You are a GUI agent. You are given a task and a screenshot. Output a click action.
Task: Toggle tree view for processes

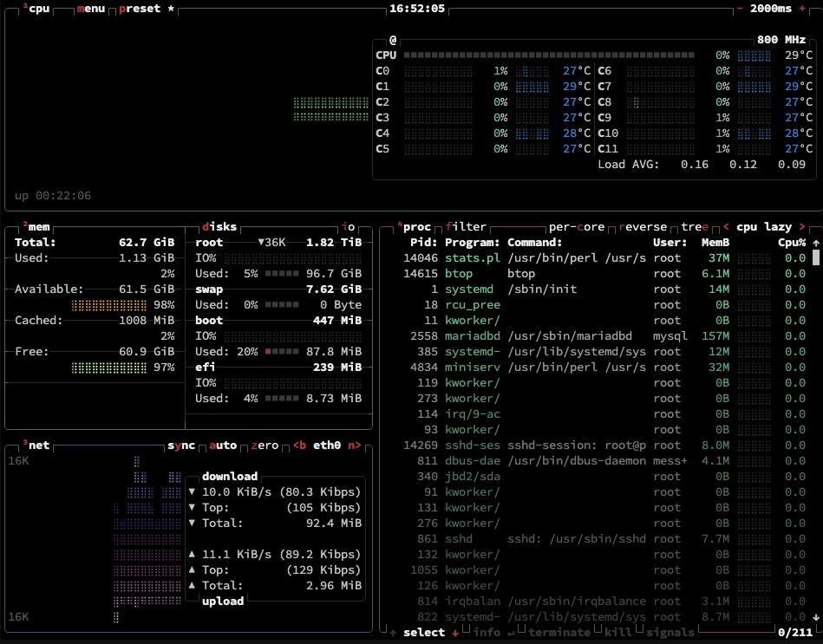(x=694, y=227)
